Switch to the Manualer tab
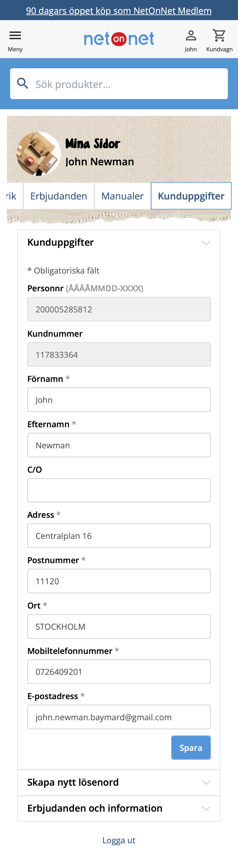 122,196
